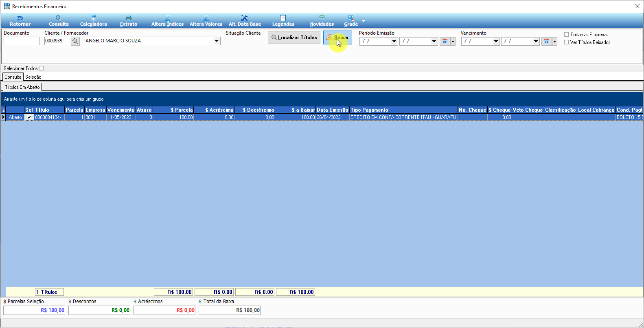Image resolution: width=644 pixels, height=328 pixels.
Task: Click the 1 Títulos footer count
Action: tap(49, 292)
